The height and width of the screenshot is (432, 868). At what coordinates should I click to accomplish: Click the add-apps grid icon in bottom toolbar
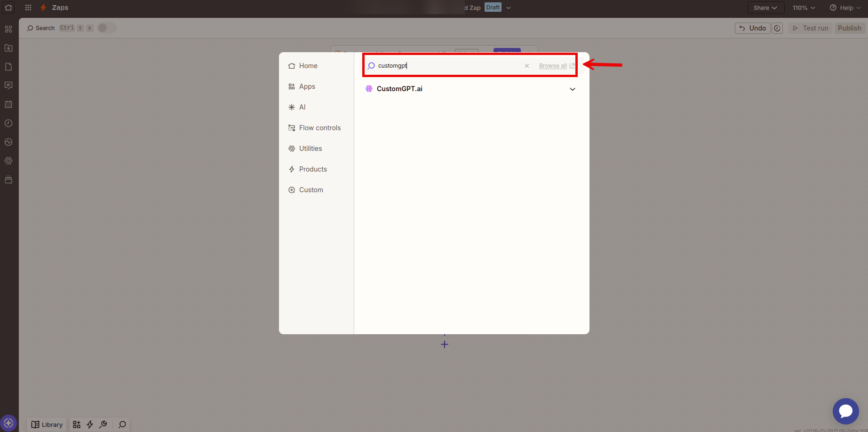[x=77, y=424]
